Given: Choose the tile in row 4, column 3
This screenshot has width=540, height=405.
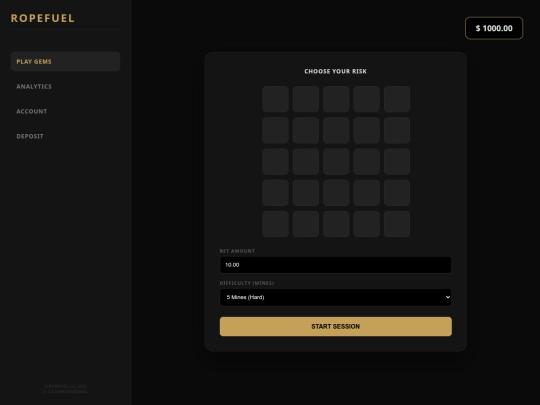Looking at the screenshot, I should pos(336,193).
